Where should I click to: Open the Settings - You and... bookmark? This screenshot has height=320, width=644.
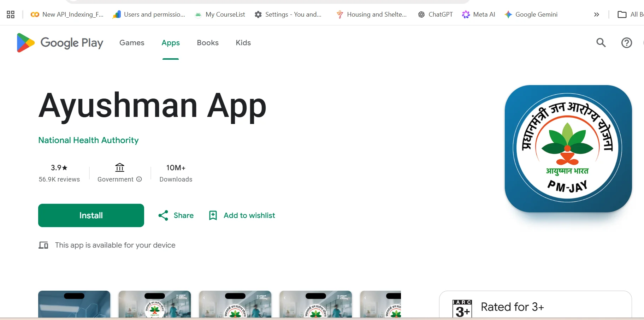coord(288,14)
